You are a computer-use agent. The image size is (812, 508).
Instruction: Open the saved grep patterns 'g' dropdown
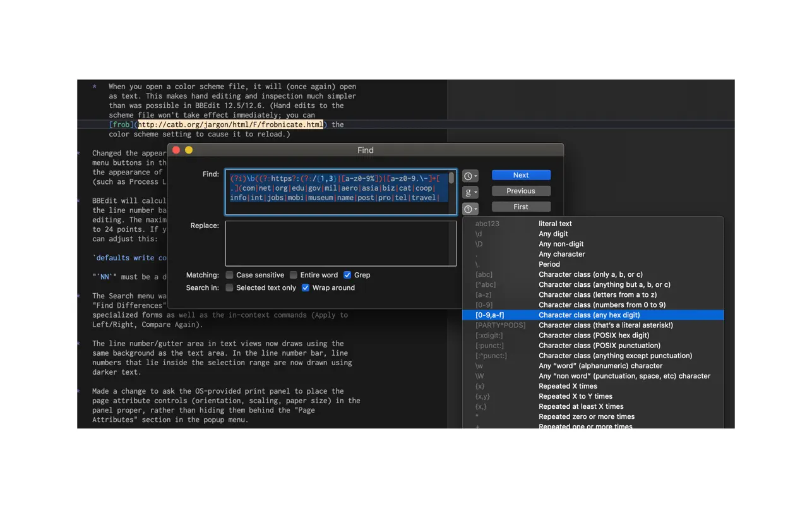coord(470,192)
